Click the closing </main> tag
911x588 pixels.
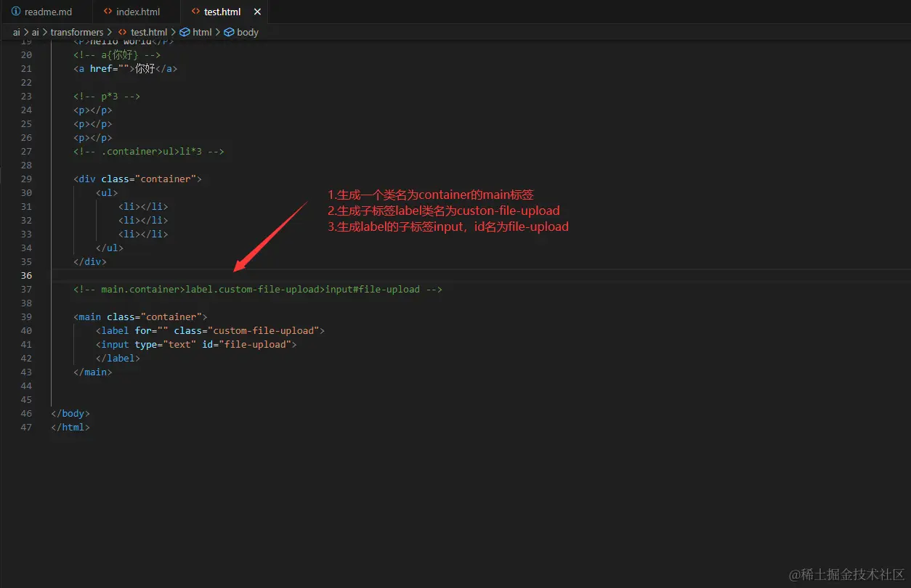tap(93, 372)
